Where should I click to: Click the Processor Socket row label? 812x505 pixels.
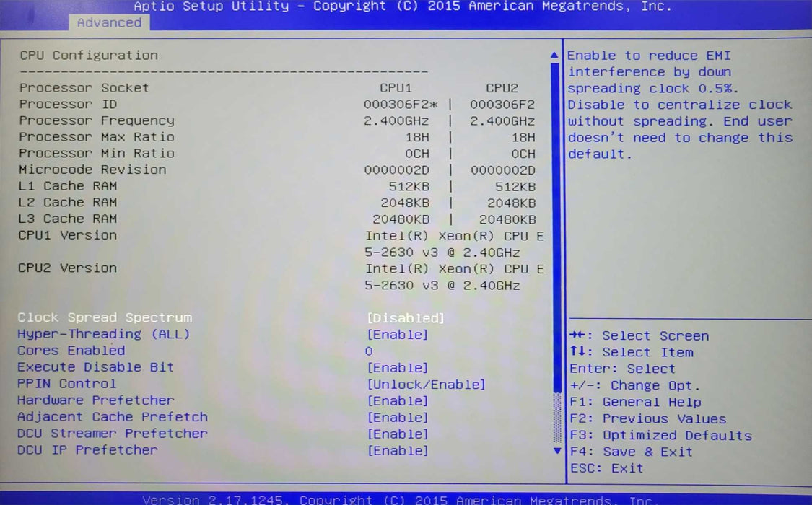[x=84, y=88]
